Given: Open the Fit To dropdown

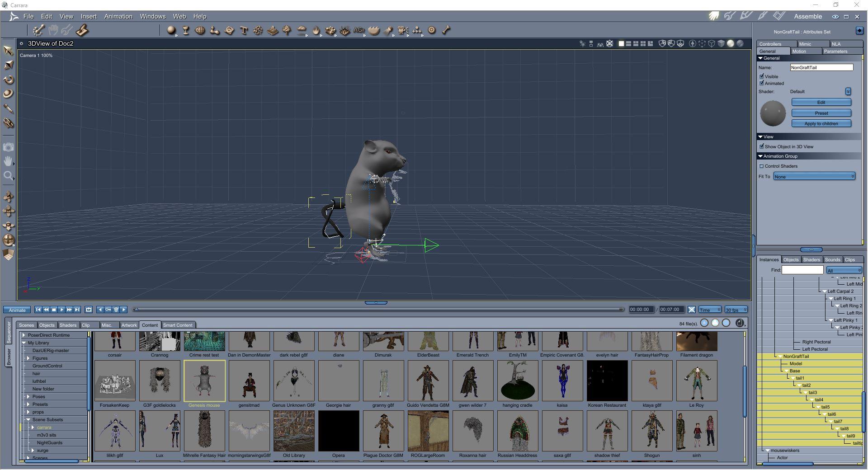Looking at the screenshot, I should tap(814, 176).
